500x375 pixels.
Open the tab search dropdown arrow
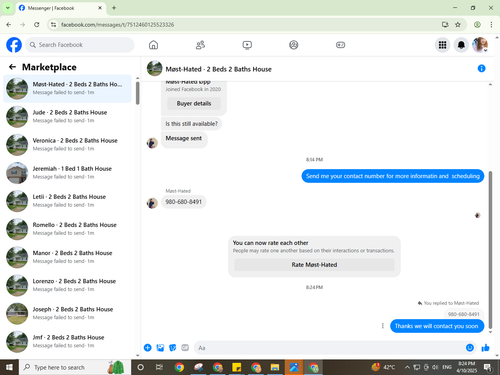[7, 8]
